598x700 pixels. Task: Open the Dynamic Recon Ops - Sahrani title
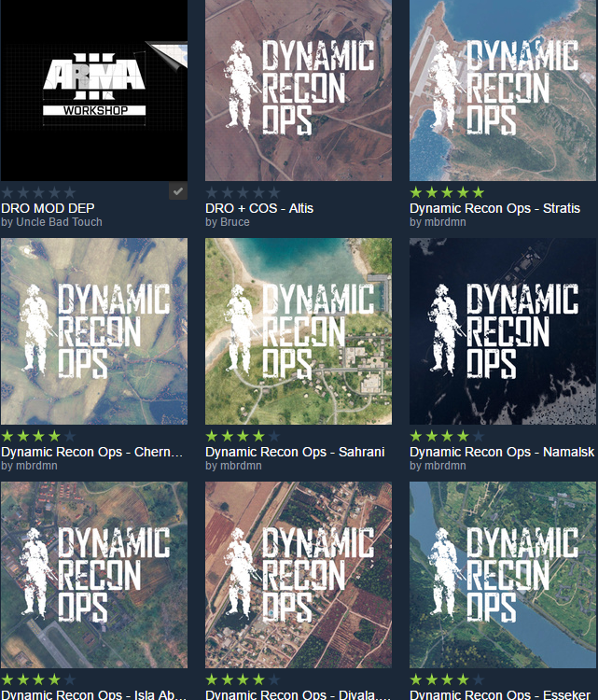point(295,452)
